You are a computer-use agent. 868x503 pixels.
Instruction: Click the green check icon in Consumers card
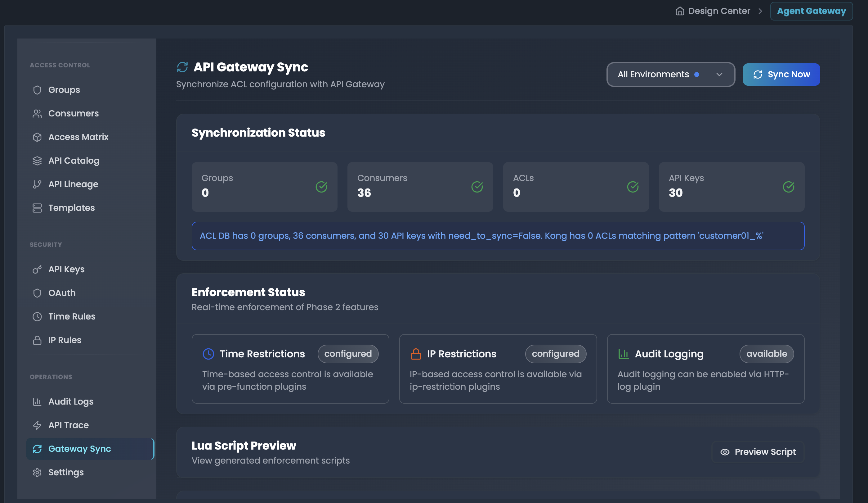477,187
